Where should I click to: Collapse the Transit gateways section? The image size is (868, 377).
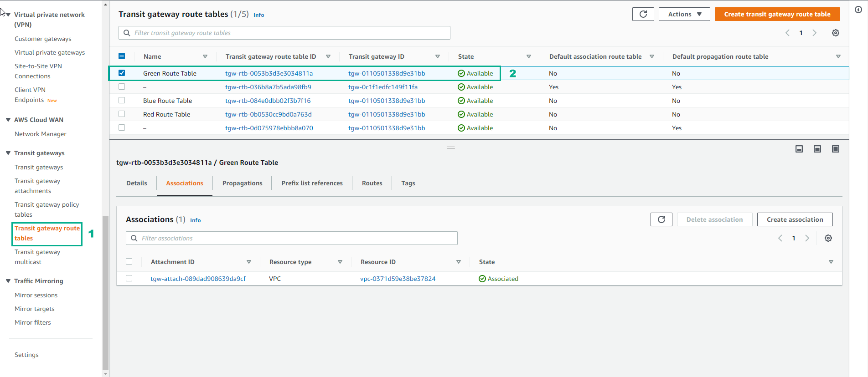pyautogui.click(x=8, y=153)
